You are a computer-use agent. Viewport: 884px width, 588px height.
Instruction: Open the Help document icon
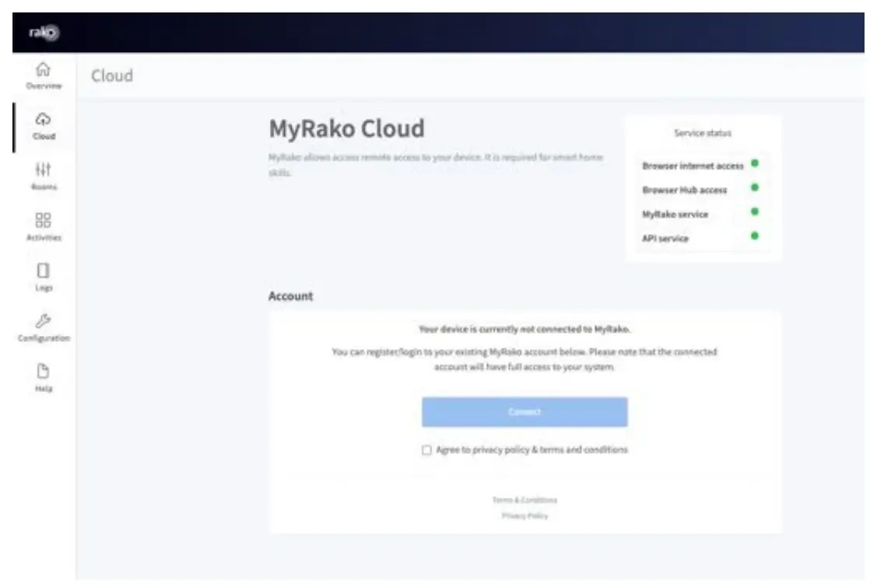tap(44, 371)
